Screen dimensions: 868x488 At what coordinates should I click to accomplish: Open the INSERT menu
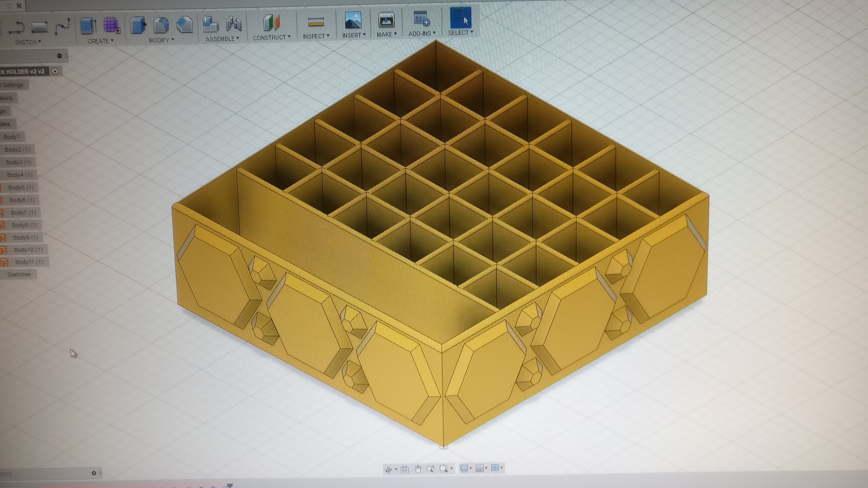tap(354, 35)
